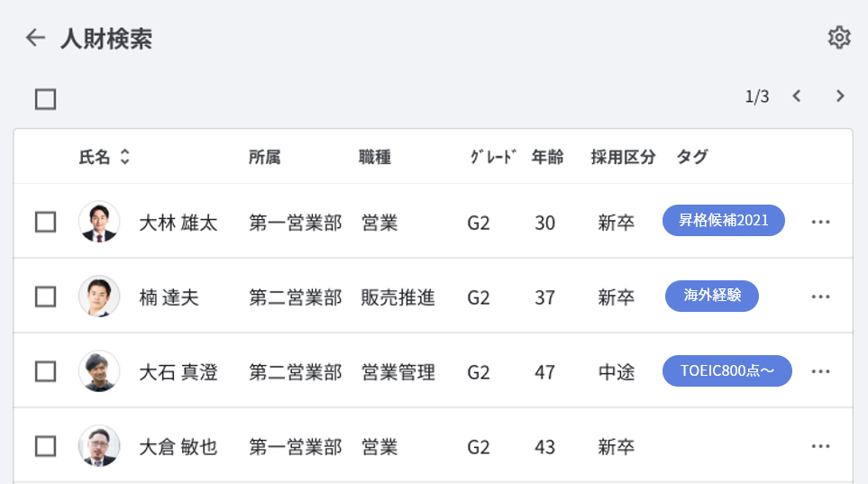Image resolution: width=868 pixels, height=484 pixels.
Task: Open the settings gear icon
Action: coord(839,38)
